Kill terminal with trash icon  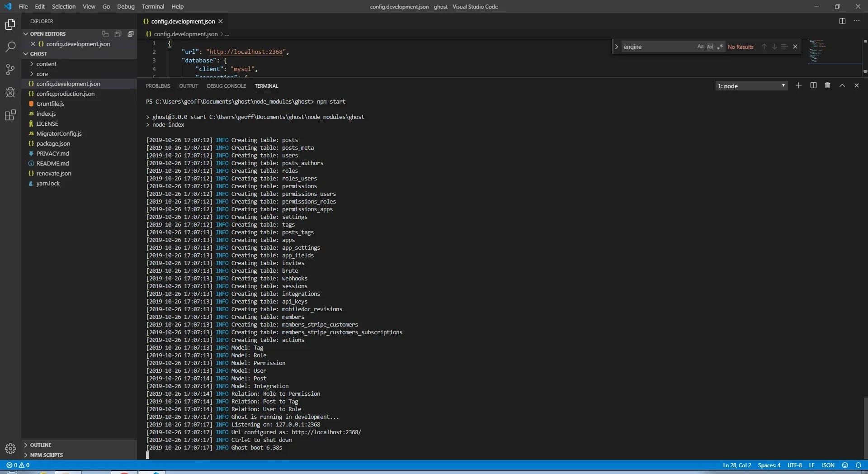pos(827,85)
